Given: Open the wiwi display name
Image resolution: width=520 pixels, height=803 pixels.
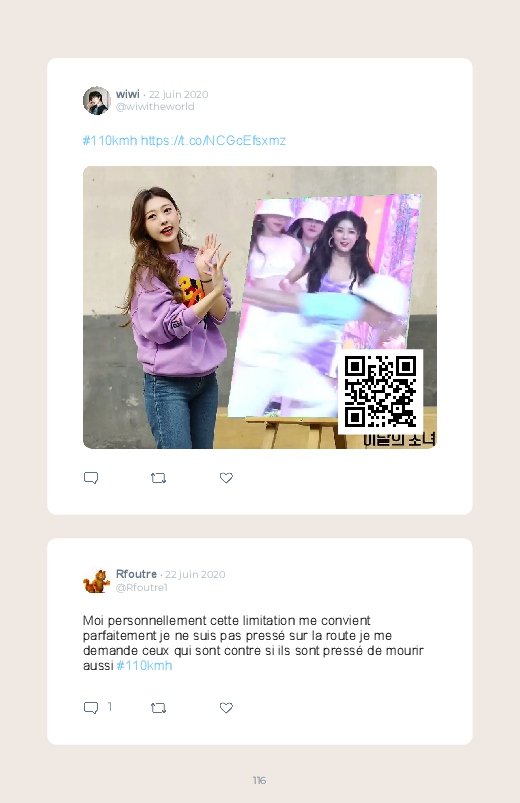Looking at the screenshot, I should point(128,94).
